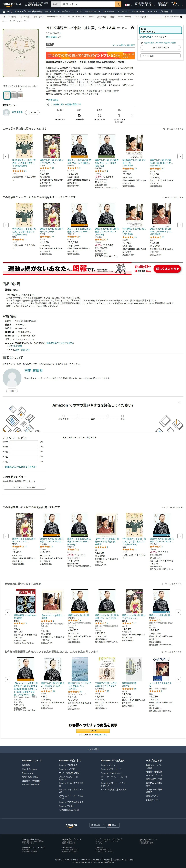Click the dimensions ruler icon

[119, 115]
